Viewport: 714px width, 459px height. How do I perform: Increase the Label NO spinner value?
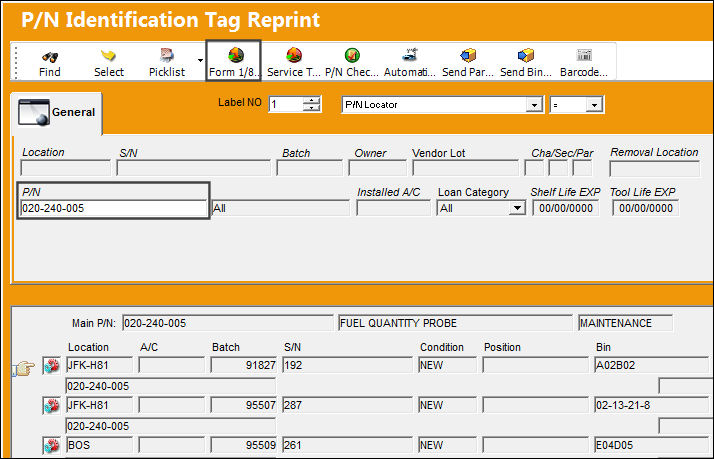[312, 101]
